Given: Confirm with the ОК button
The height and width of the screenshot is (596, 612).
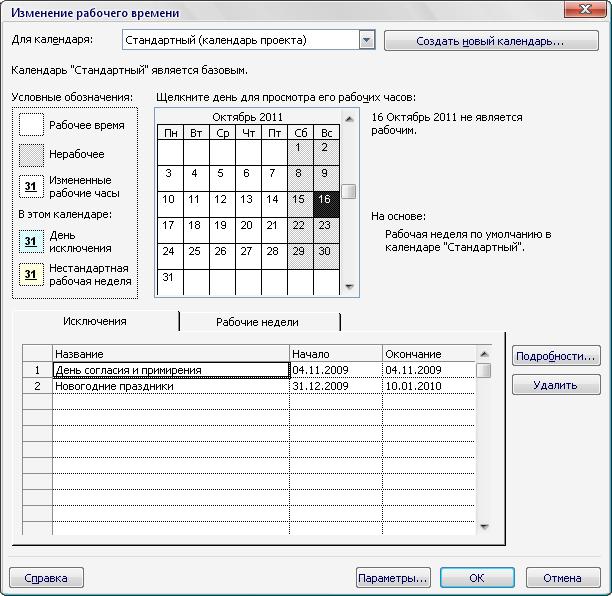Looking at the screenshot, I should click(477, 578).
